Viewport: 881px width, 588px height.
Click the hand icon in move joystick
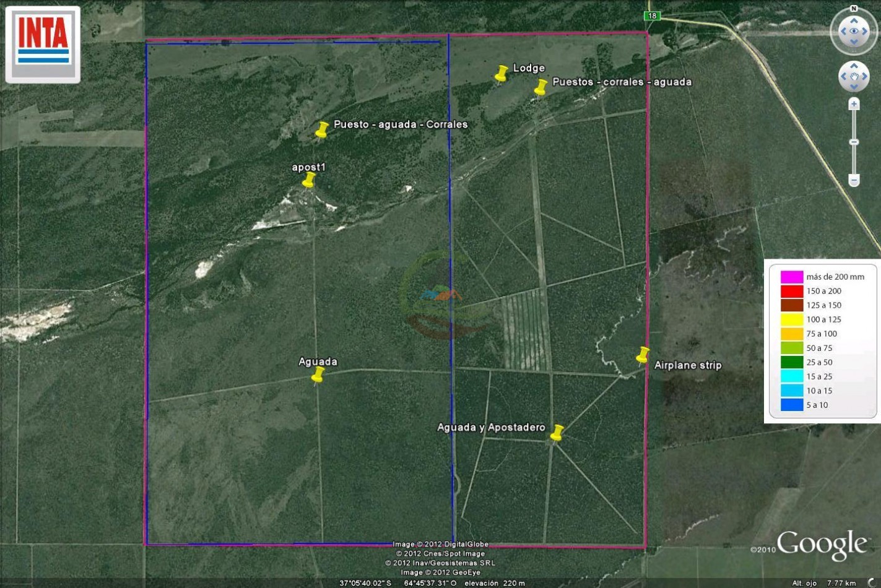(854, 77)
